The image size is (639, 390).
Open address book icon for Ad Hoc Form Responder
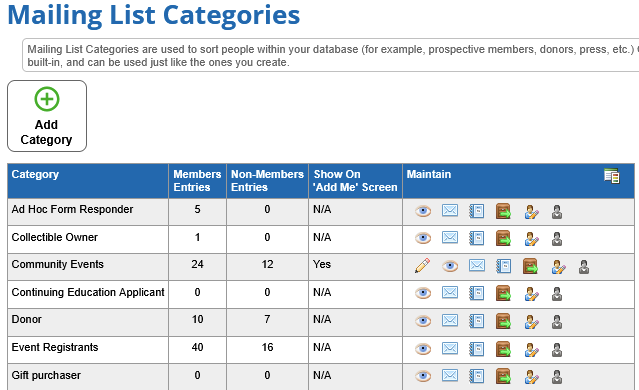(476, 212)
